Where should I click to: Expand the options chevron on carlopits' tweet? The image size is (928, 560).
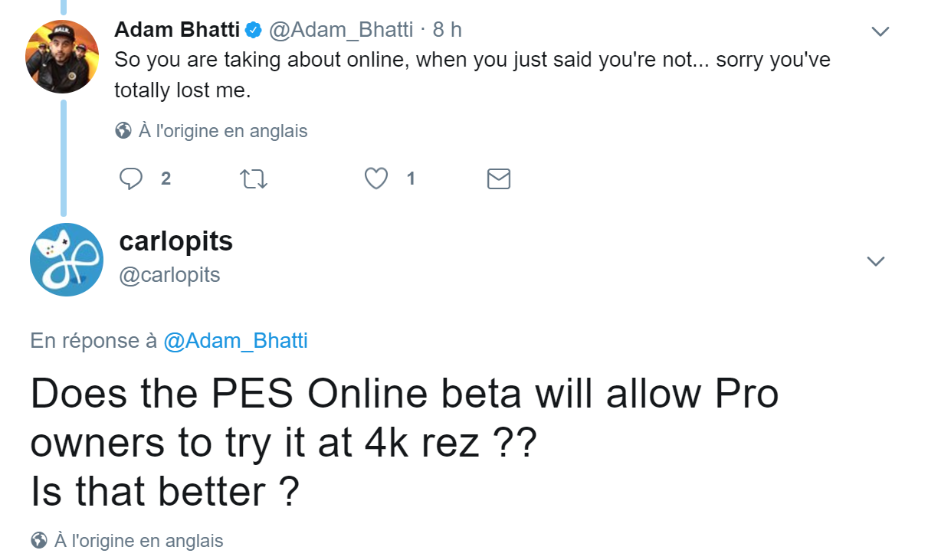click(x=876, y=261)
